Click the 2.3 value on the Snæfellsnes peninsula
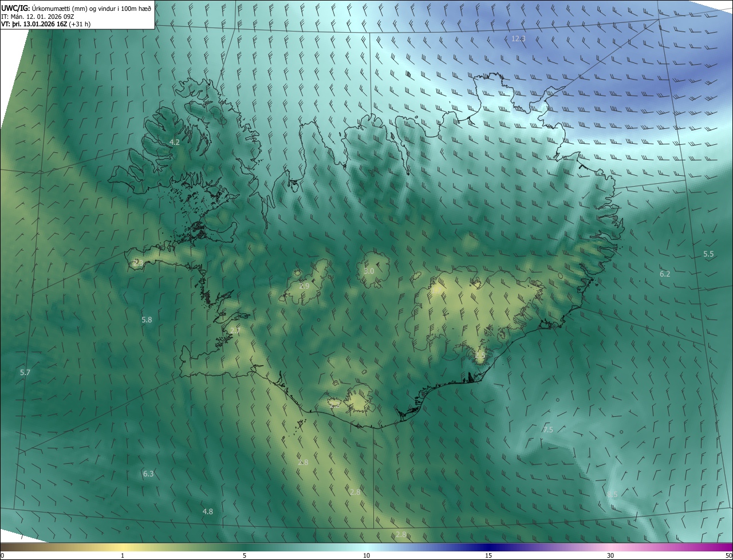The image size is (733, 560). (137, 263)
